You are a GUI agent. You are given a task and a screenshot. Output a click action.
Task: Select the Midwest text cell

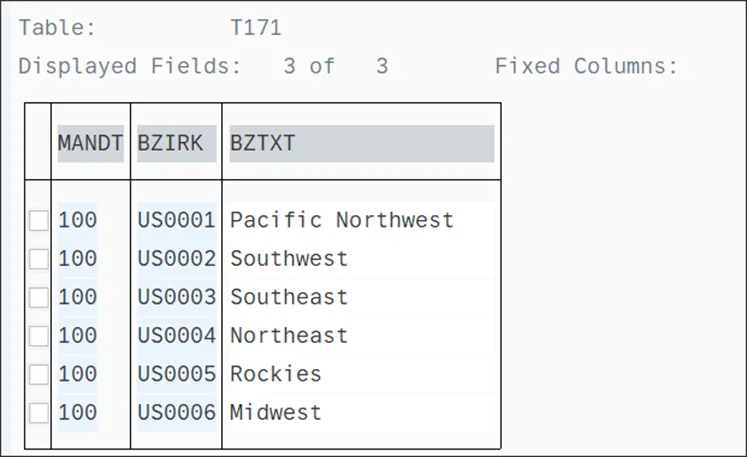coord(276,412)
